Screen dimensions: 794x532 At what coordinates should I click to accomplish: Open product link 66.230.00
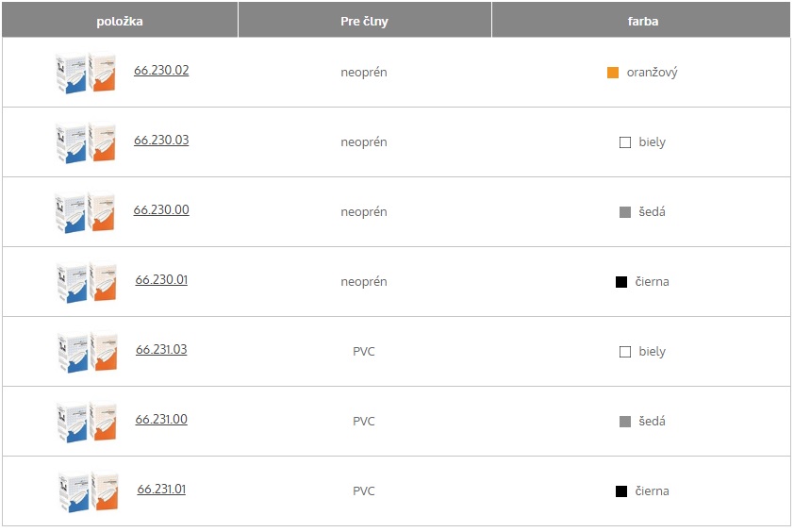[161, 210]
